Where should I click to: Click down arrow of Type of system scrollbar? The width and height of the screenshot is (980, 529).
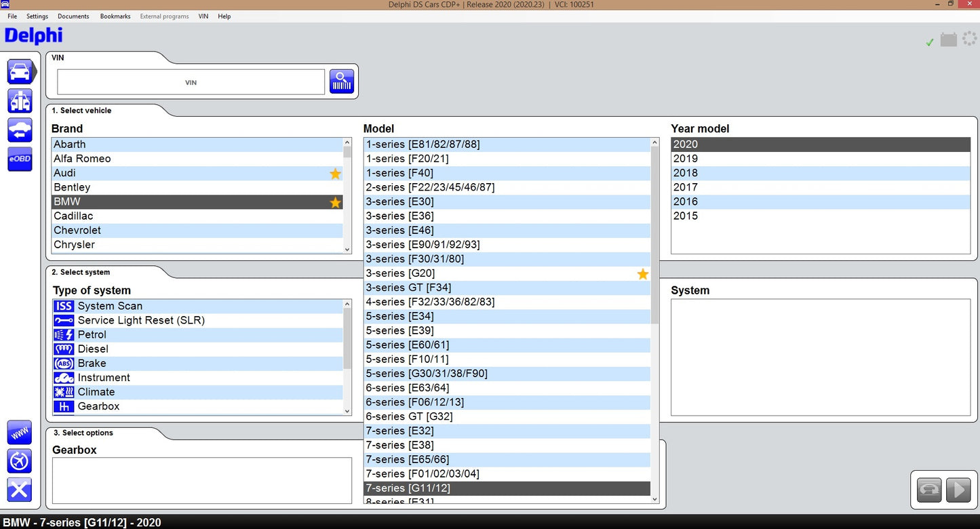pos(347,411)
